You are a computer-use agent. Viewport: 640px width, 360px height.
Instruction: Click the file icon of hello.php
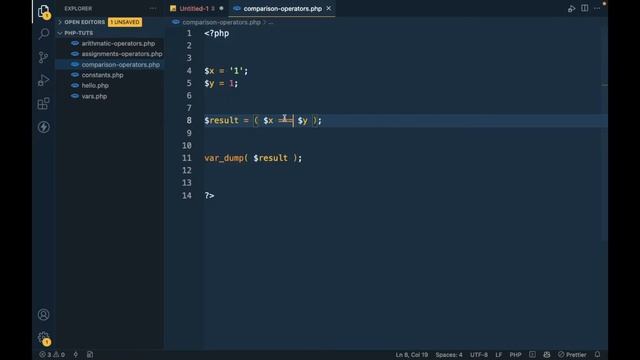75,85
